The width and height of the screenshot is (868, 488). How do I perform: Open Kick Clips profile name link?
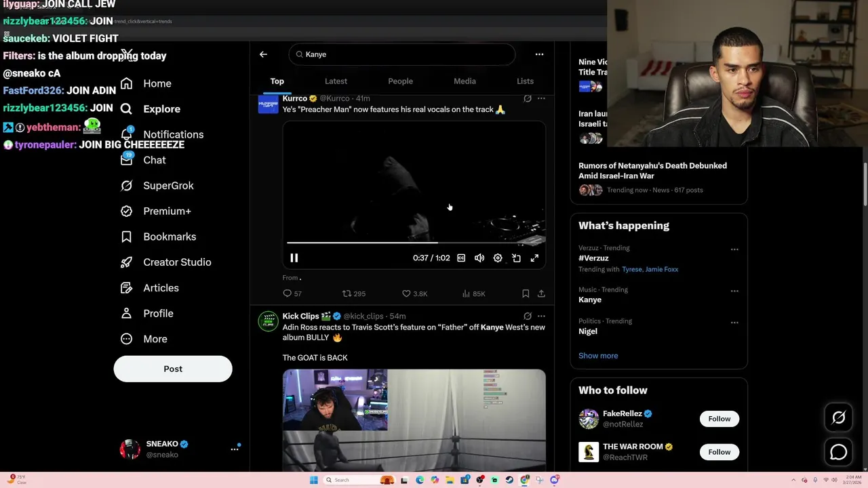301,316
